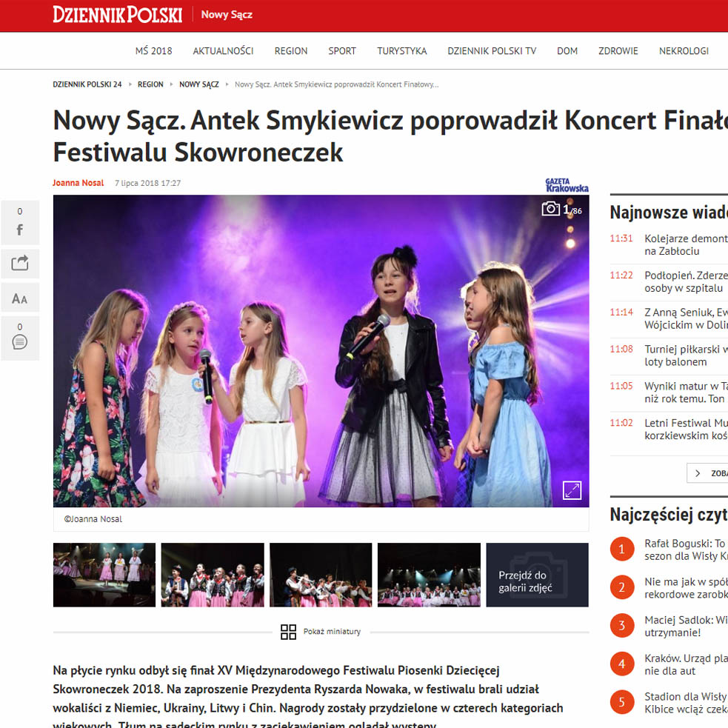The height and width of the screenshot is (728, 728).
Task: Open Gazeta Krakowska logo
Action: click(x=567, y=185)
